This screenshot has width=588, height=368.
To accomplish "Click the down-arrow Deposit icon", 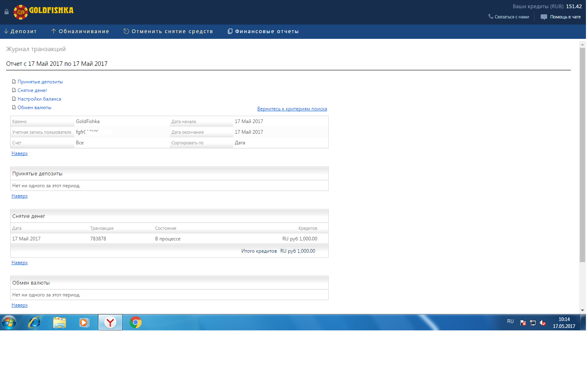I will click(6, 31).
